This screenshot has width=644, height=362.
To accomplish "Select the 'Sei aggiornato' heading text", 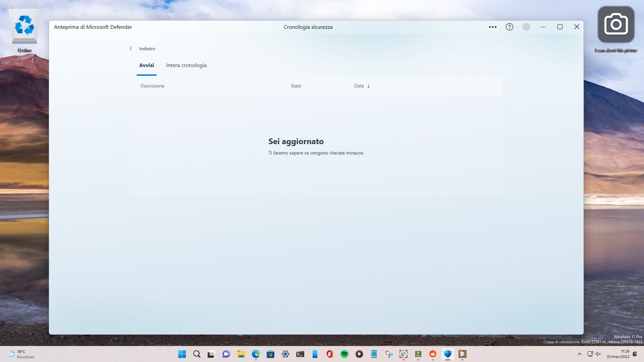I will click(x=296, y=141).
